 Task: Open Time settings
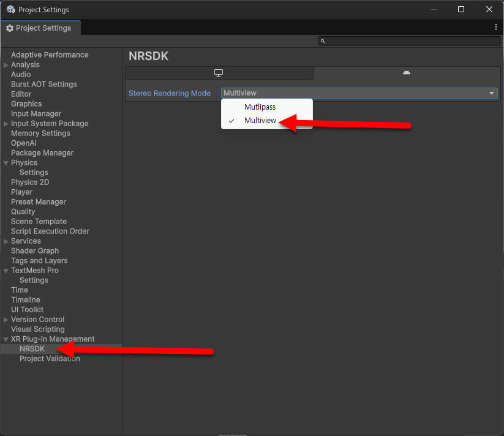click(20, 290)
